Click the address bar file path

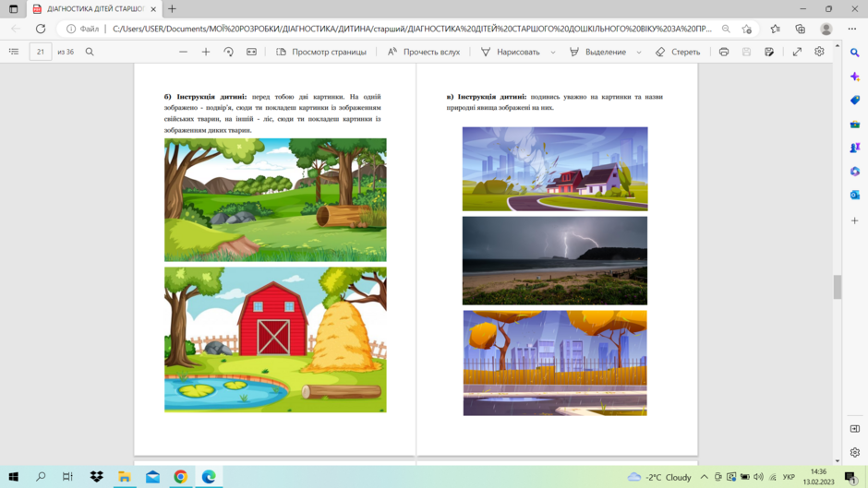412,29
